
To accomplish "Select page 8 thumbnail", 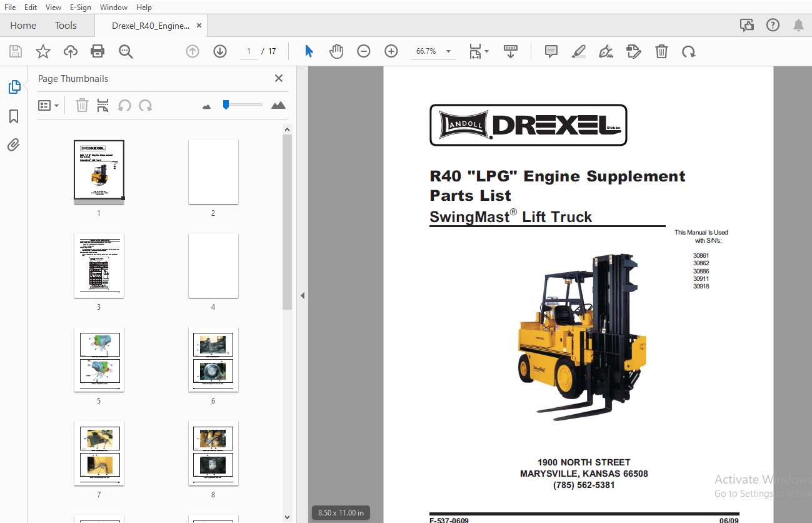I will coord(213,454).
